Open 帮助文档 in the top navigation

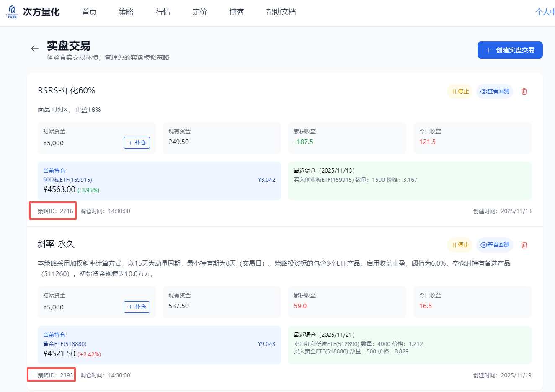point(281,12)
